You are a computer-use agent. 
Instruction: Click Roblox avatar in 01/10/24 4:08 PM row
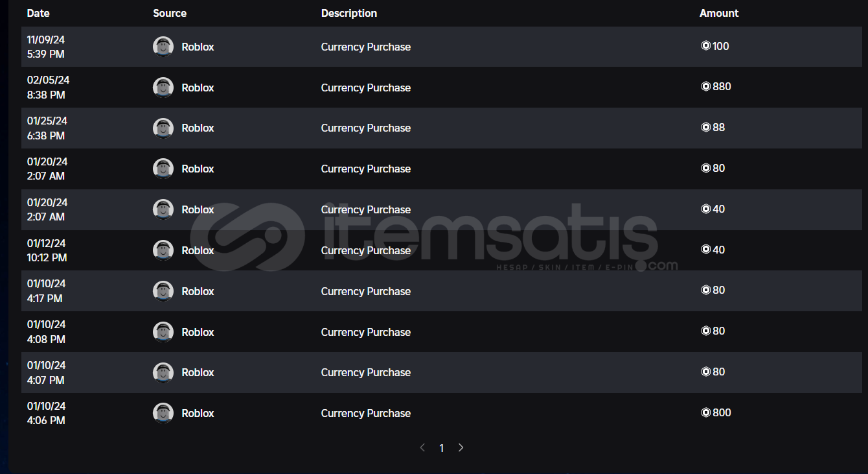tap(163, 332)
